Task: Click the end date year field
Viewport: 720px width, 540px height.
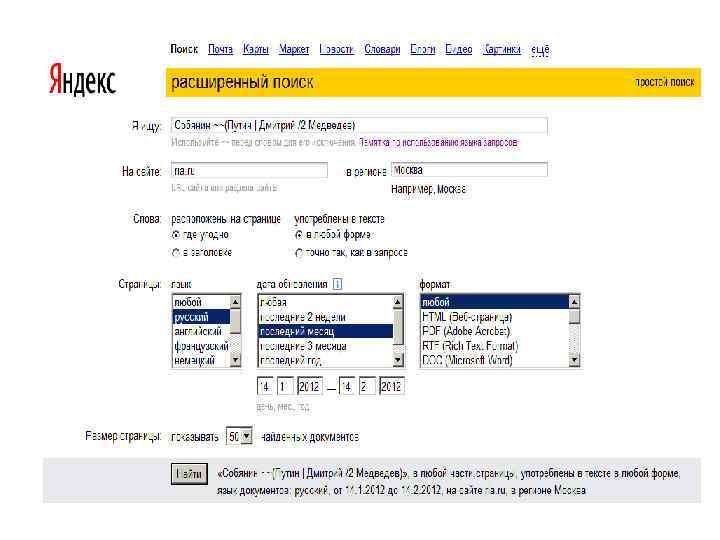Action: 391,386
